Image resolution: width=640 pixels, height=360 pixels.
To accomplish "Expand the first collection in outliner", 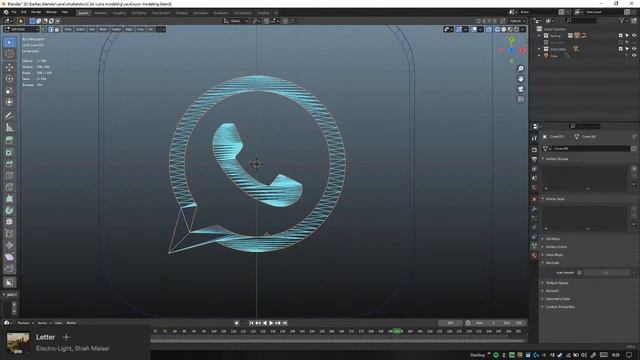I will coord(540,36).
